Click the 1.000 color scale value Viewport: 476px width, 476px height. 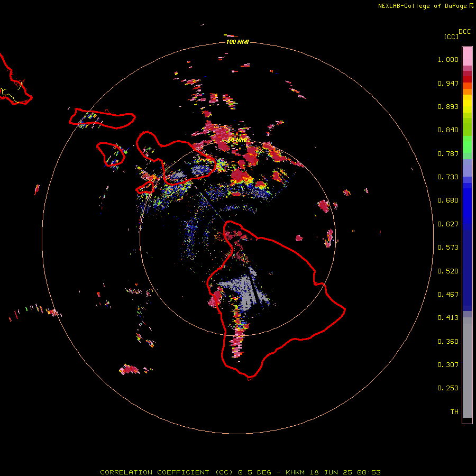pyautogui.click(x=448, y=59)
